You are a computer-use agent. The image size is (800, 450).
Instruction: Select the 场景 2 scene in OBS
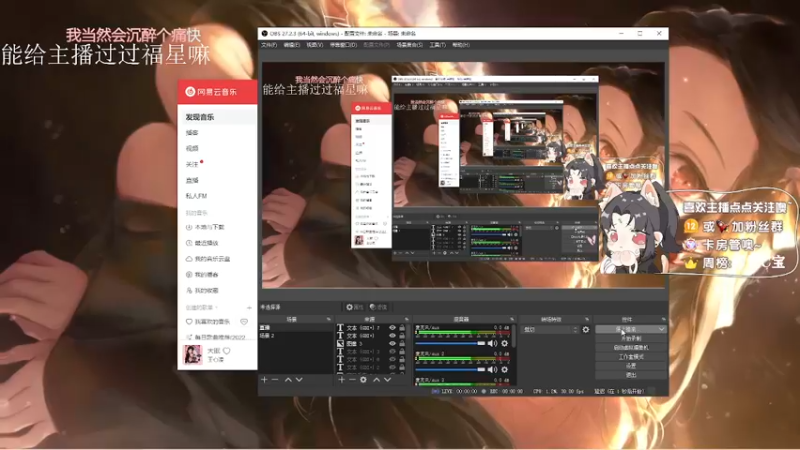296,336
